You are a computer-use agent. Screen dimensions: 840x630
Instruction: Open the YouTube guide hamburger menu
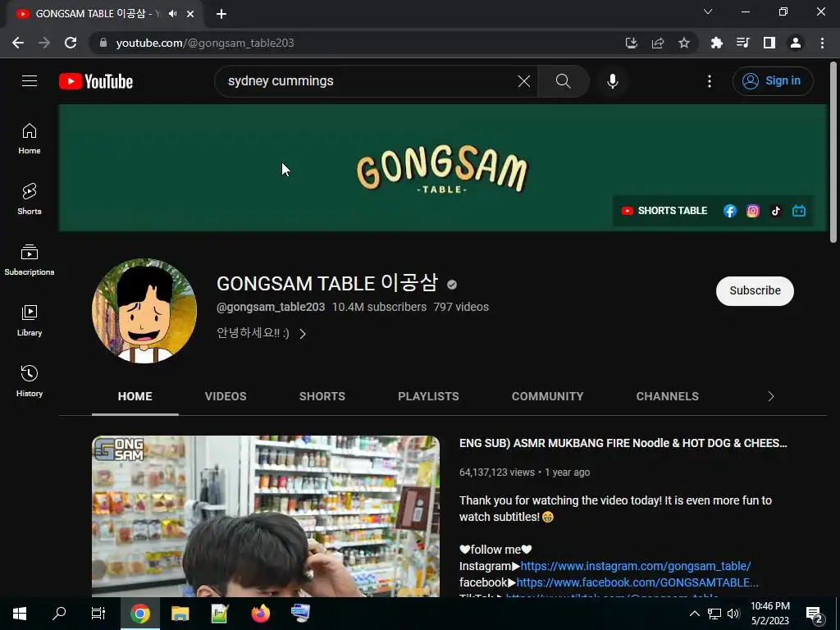point(30,81)
